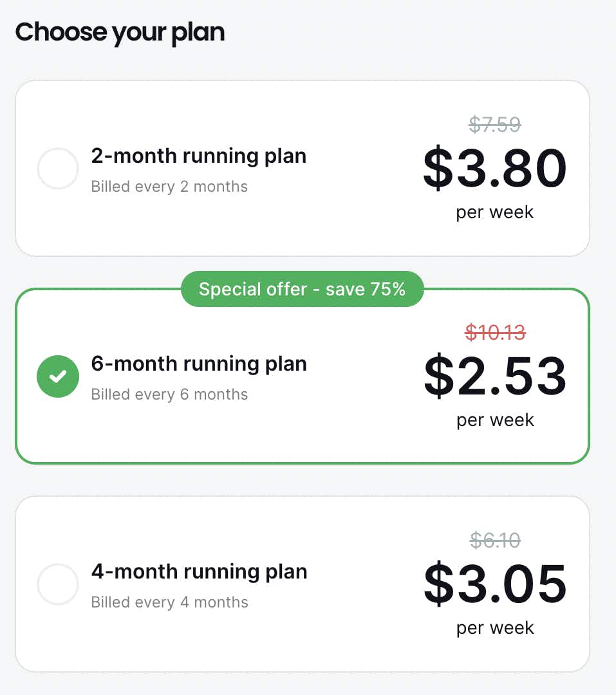Click the $3.80 per week price
Screen dimensions: 616x695
point(494,169)
